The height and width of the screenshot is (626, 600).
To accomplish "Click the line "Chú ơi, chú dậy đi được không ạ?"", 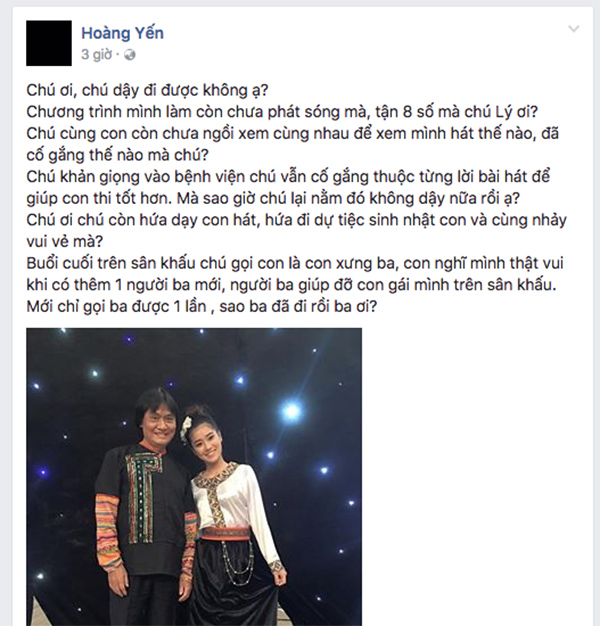I will 147,91.
